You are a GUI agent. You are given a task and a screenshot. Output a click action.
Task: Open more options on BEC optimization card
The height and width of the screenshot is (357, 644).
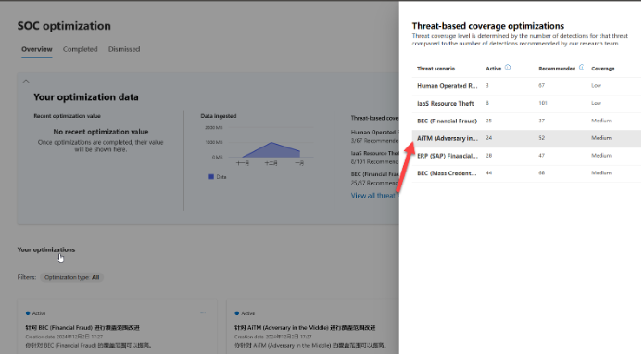point(203,313)
